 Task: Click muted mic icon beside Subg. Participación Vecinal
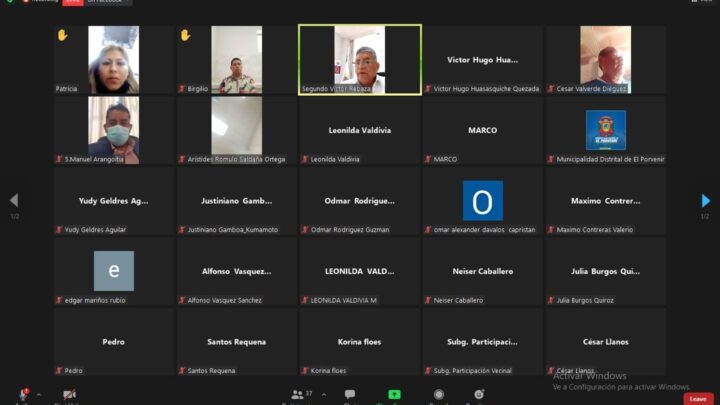point(428,370)
